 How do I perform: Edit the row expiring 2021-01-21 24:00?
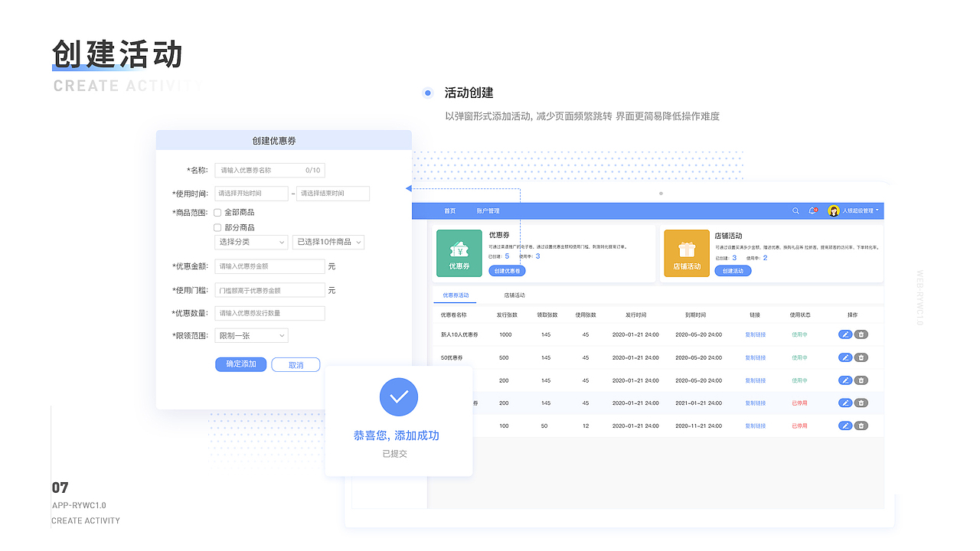point(845,403)
